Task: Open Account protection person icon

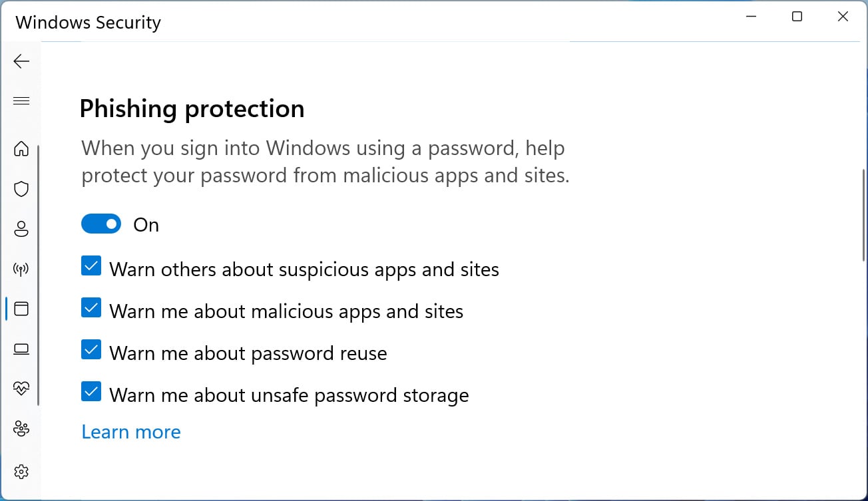Action: coord(21,230)
